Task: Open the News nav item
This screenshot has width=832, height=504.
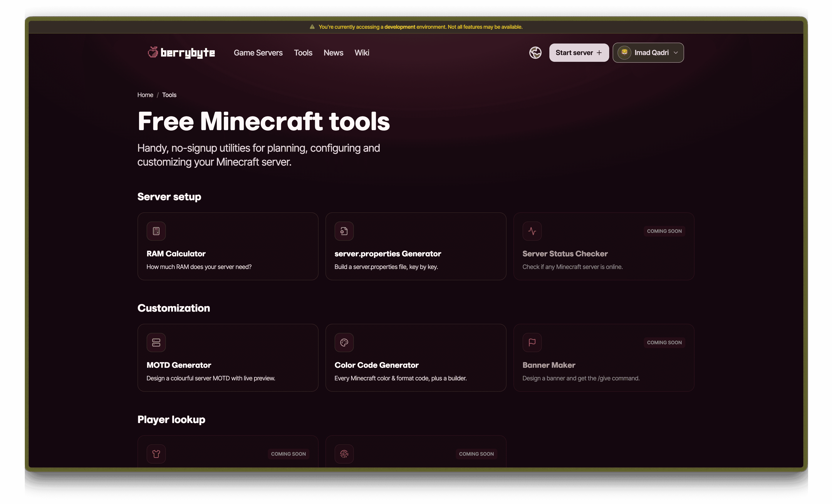Action: coord(333,53)
